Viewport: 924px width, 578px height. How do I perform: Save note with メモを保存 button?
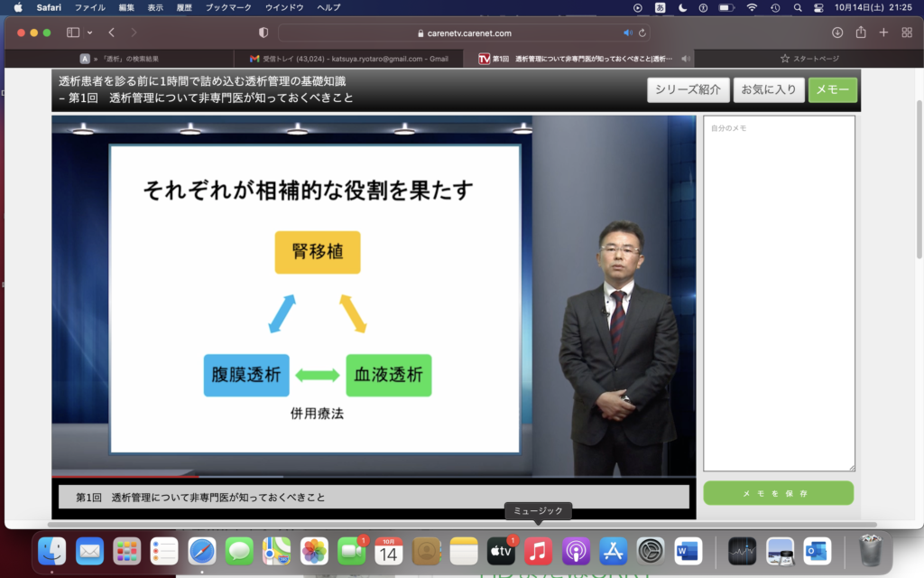(x=778, y=493)
